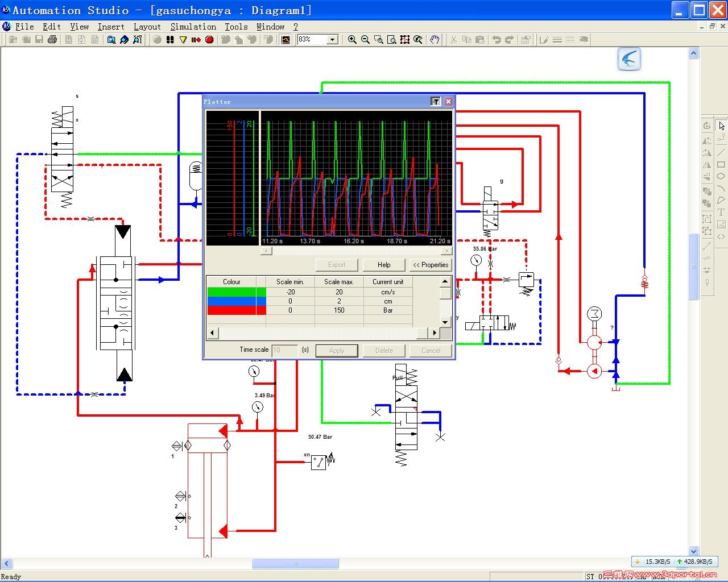Image resolution: width=728 pixels, height=582 pixels.
Task: Open the plotter graph toolbar icon
Action: 286,40
